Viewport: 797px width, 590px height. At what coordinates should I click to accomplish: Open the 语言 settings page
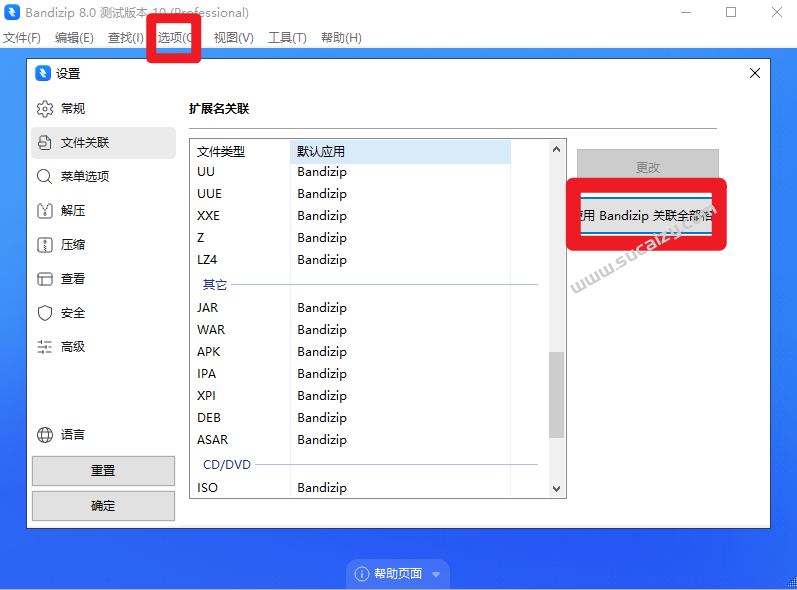pos(104,435)
